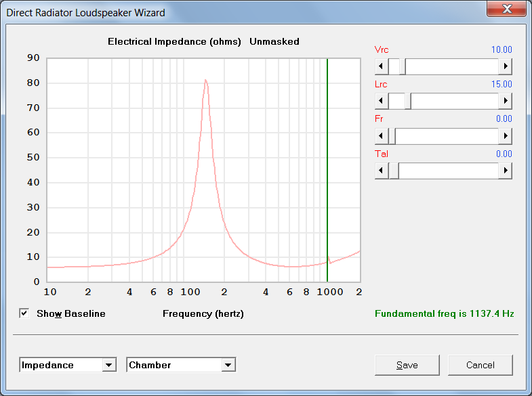Open the Impedance dropdown arrow

click(x=109, y=365)
